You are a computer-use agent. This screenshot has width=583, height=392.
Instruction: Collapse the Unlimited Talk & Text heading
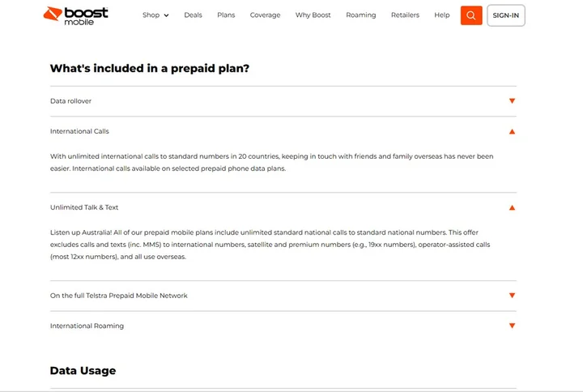pyautogui.click(x=84, y=207)
